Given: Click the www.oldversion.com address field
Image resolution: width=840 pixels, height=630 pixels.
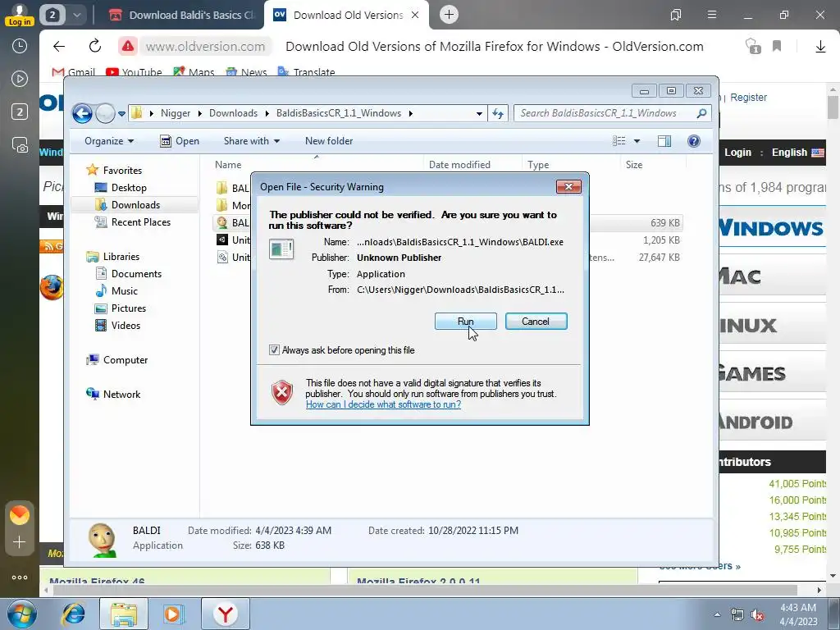Looking at the screenshot, I should (206, 47).
